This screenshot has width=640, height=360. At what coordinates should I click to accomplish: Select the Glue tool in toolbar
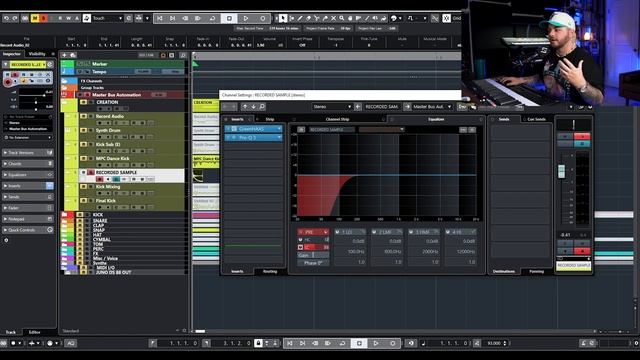point(325,18)
